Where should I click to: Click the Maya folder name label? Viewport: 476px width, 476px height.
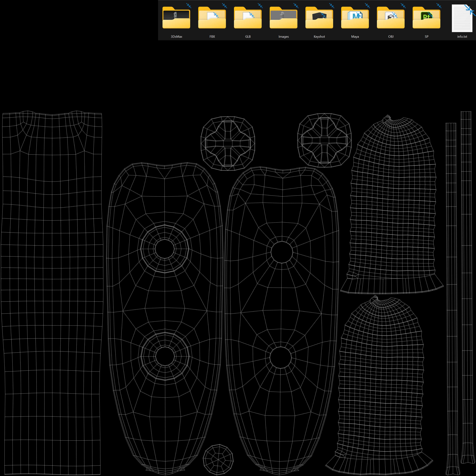click(x=355, y=36)
